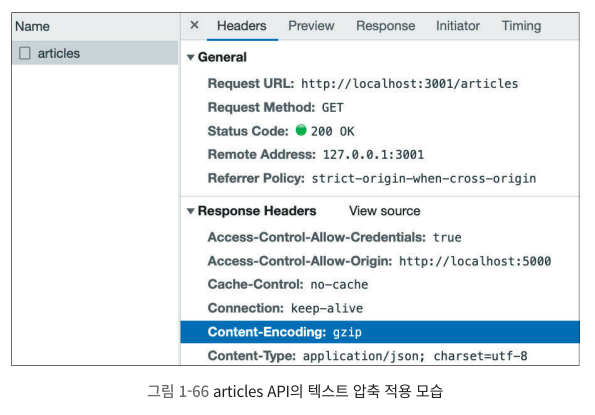Click the Response Headers section heading

[257, 211]
